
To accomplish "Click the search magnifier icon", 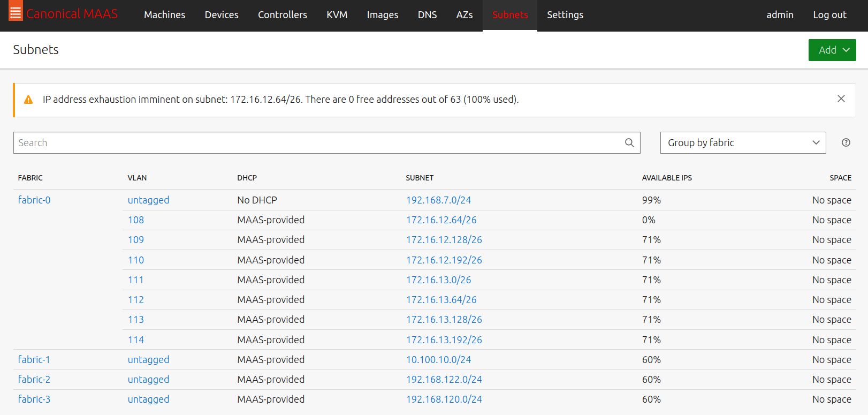I will (629, 142).
